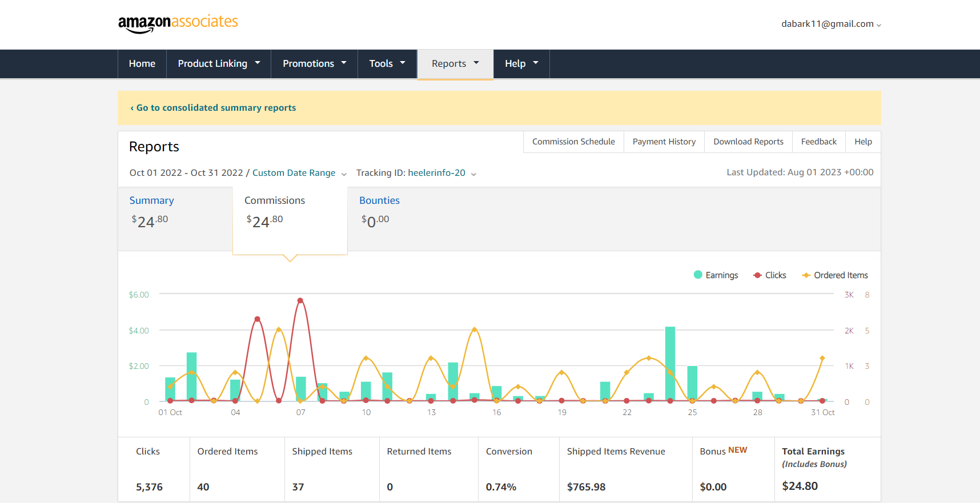Viewport: 980px width, 503px height.
Task: Click the Oct 01 2022 - Oct 31 2022 date text
Action: (186, 173)
